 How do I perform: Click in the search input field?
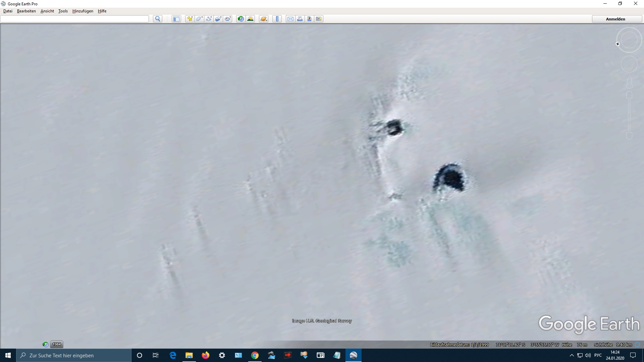pyautogui.click(x=74, y=19)
